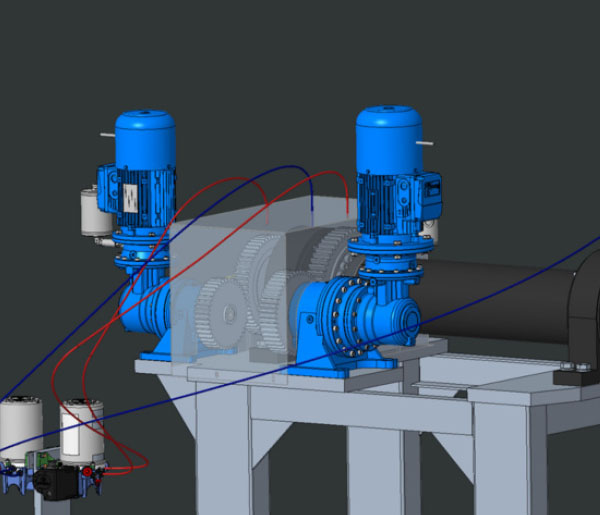Select the red valve knob on pump unit
The image size is (600, 515).
pos(88,471)
